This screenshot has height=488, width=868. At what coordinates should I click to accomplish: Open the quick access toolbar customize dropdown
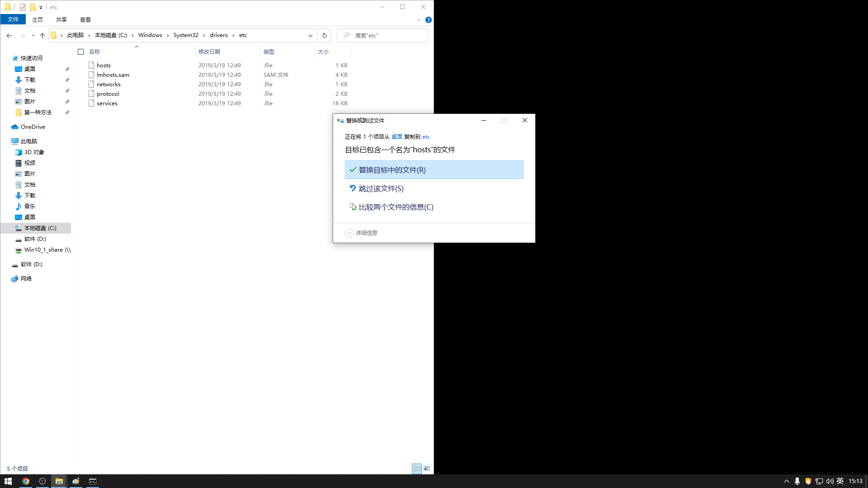pyautogui.click(x=41, y=7)
